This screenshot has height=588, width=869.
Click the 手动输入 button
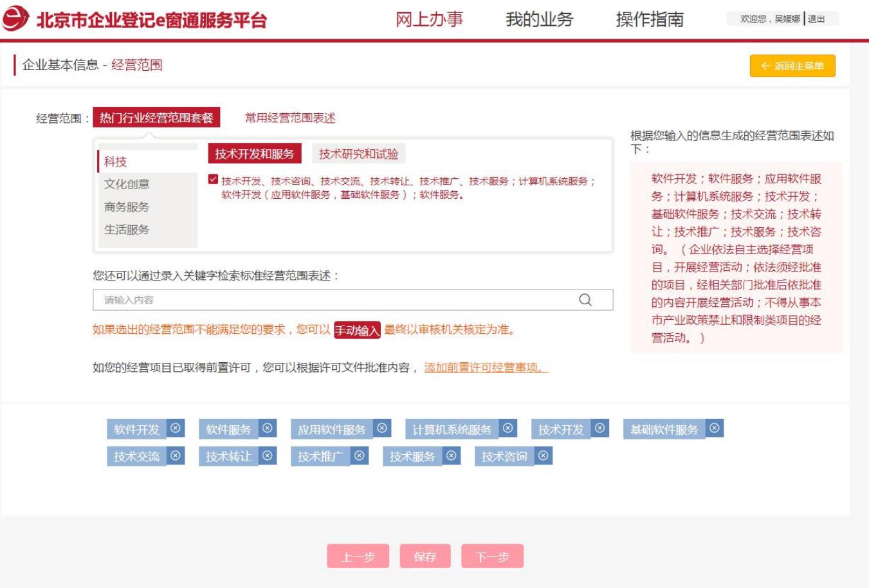(357, 331)
